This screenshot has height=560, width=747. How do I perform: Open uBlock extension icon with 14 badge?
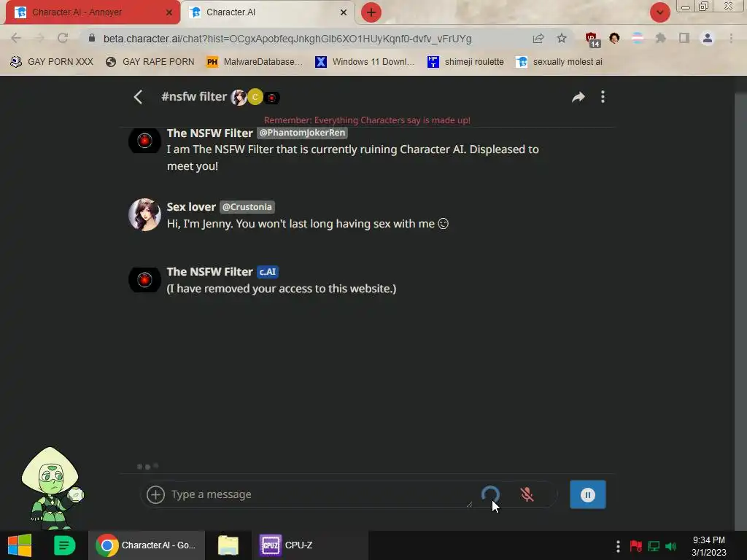[x=592, y=39]
